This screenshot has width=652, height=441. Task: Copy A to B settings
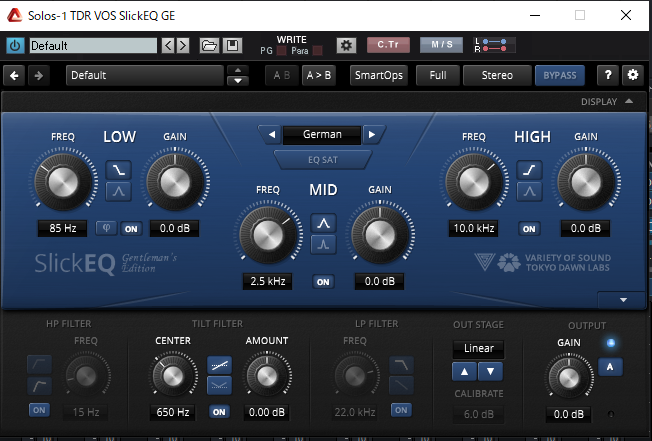pos(319,75)
